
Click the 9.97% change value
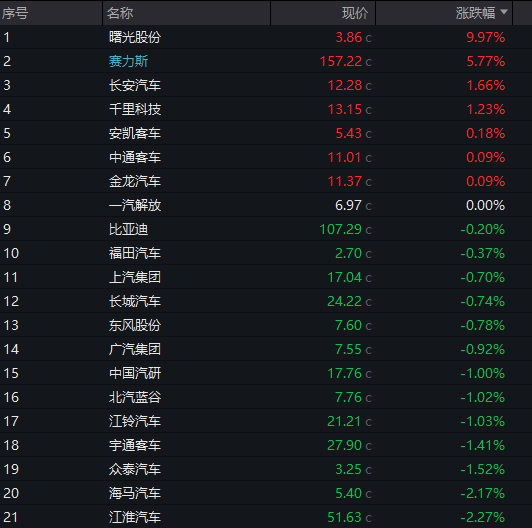coord(486,37)
